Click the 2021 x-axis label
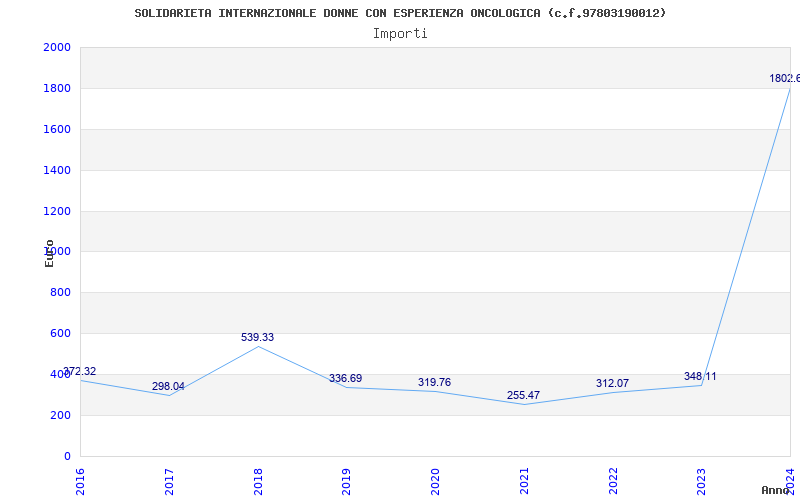The height and width of the screenshot is (500, 800). point(524,482)
